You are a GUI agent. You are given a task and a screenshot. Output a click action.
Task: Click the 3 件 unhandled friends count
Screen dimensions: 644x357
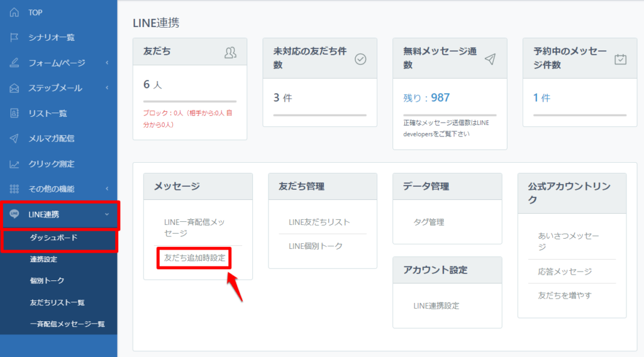(x=282, y=97)
